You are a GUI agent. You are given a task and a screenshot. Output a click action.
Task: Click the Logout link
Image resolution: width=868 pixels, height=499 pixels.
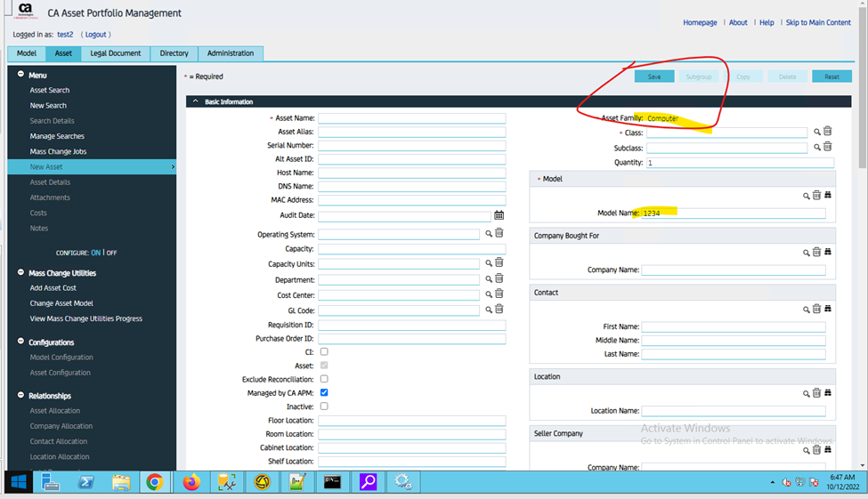(x=95, y=35)
